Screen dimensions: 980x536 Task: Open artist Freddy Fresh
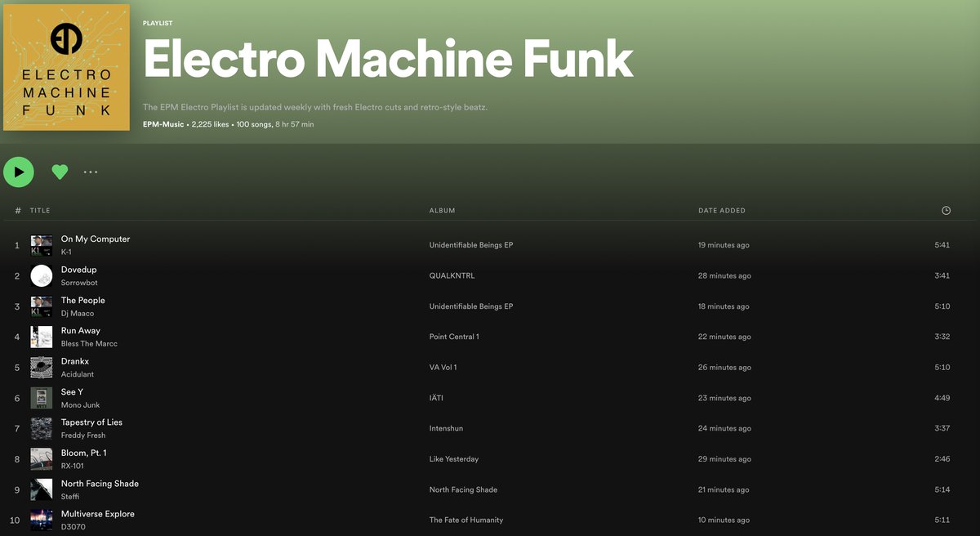[x=83, y=435]
